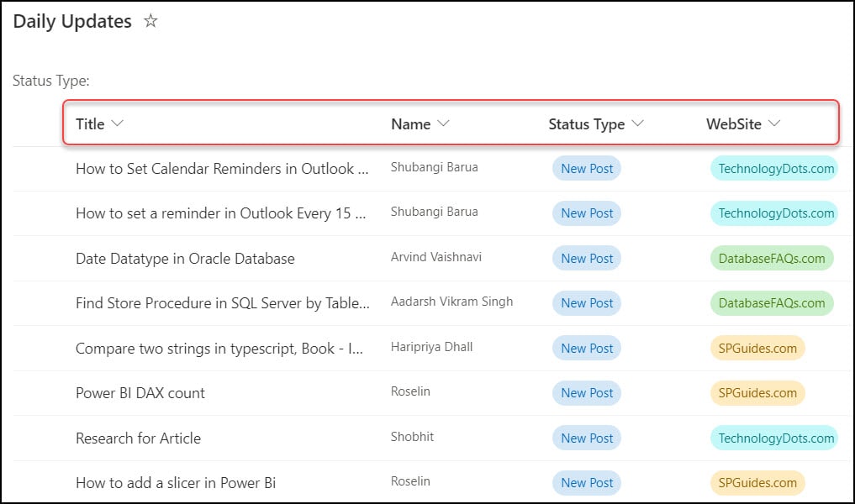Open 'Research for Article' item
The image size is (855, 504).
pos(138,438)
